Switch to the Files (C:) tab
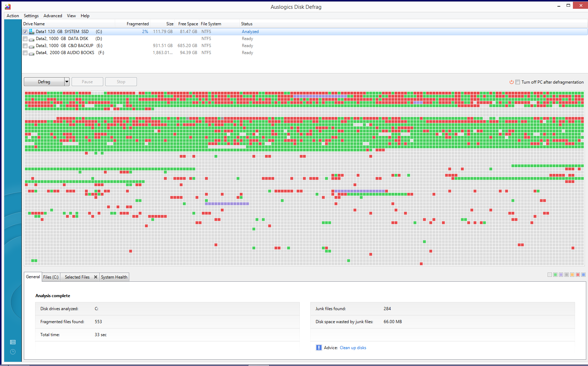The width and height of the screenshot is (588, 366). click(51, 277)
